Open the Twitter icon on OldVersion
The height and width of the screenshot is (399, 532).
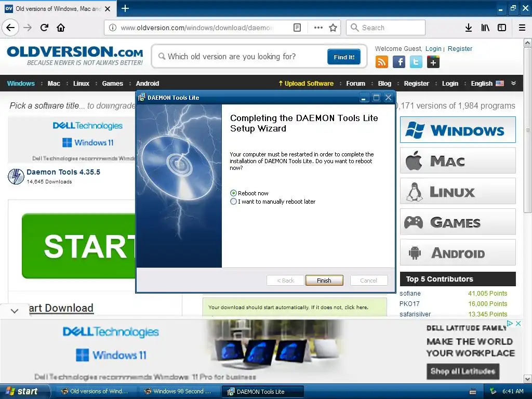416,62
